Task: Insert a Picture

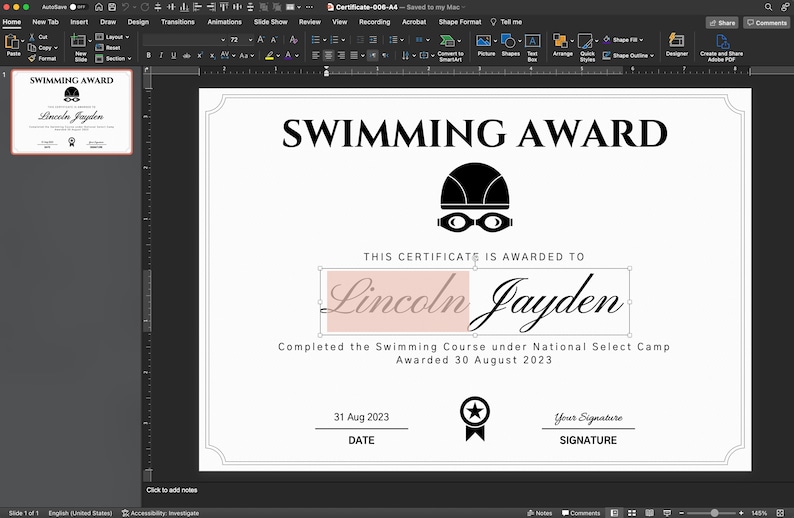Action: click(x=486, y=46)
